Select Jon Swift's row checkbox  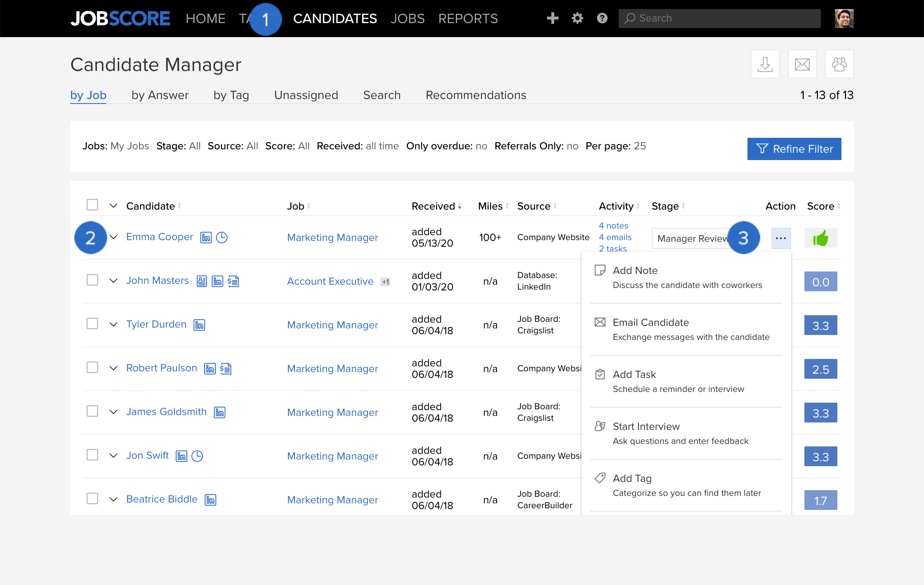92,455
